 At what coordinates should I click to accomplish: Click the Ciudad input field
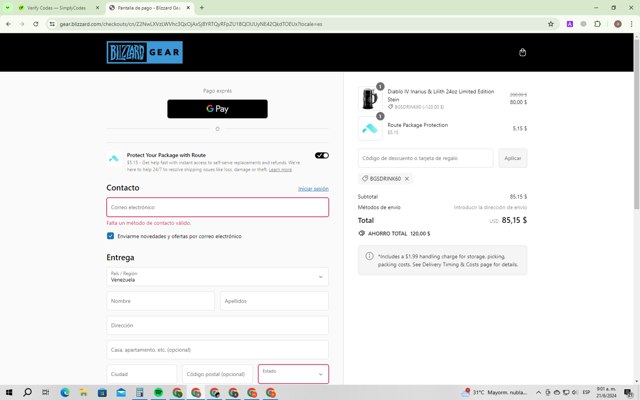click(142, 374)
